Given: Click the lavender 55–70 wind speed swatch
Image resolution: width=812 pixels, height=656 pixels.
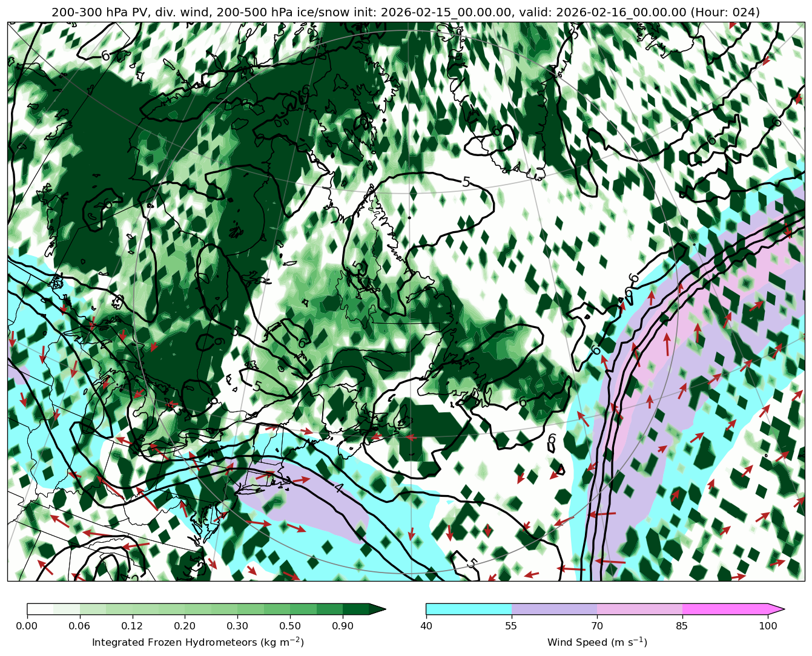Looking at the screenshot, I should (x=554, y=609).
